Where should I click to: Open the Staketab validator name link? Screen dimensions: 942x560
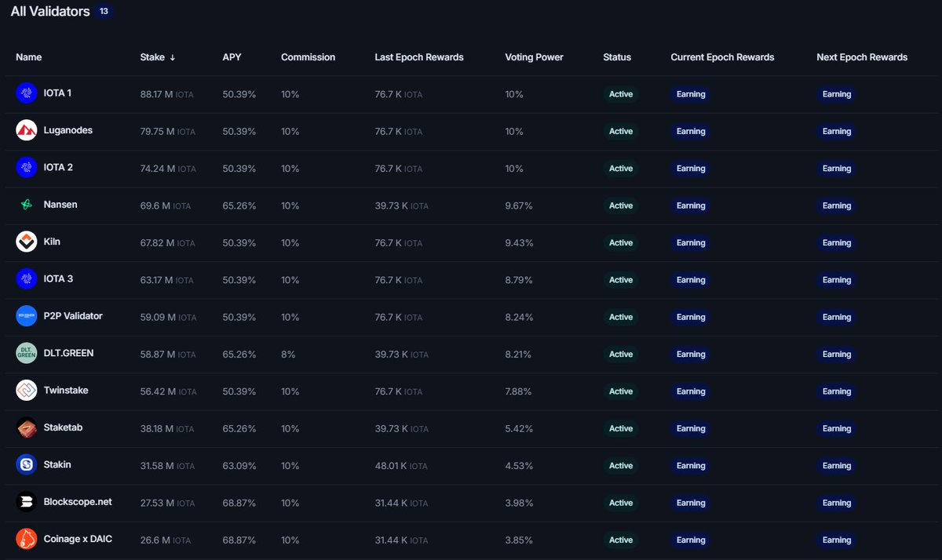(x=64, y=427)
